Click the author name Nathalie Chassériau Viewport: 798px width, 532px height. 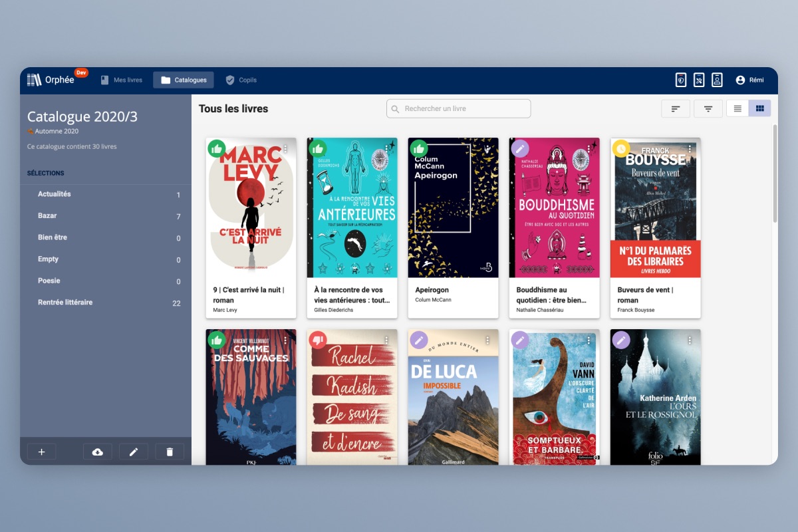541,310
